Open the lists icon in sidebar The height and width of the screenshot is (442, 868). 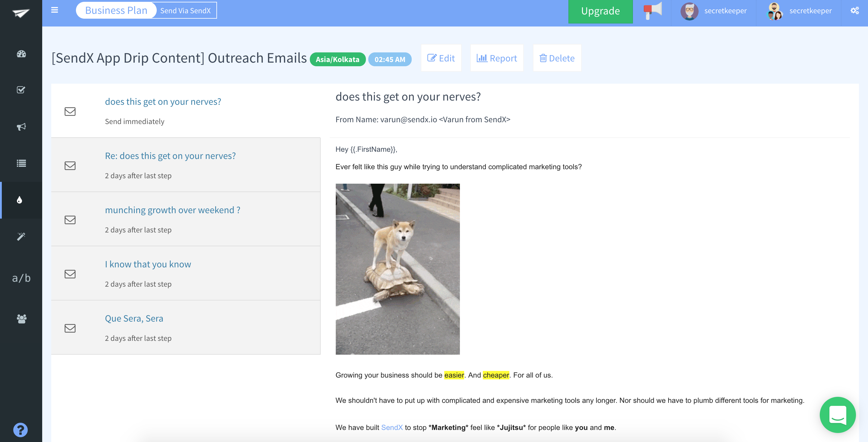tap(21, 163)
